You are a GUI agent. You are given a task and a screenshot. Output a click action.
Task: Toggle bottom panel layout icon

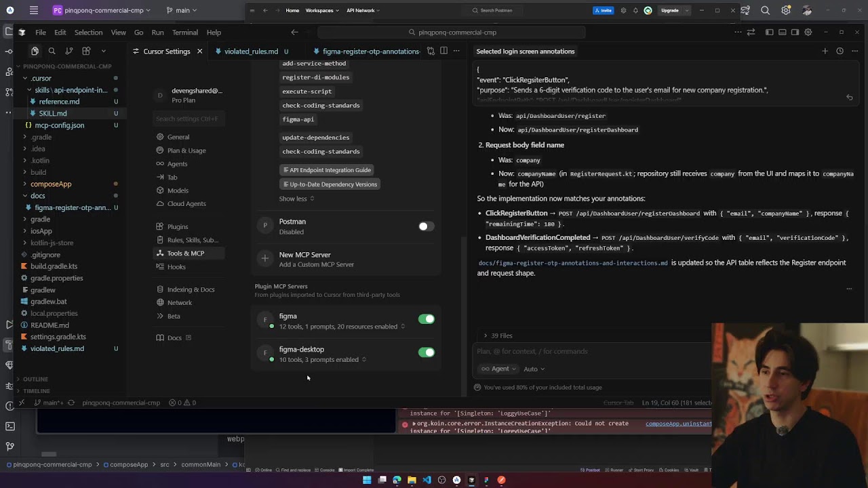(x=782, y=32)
